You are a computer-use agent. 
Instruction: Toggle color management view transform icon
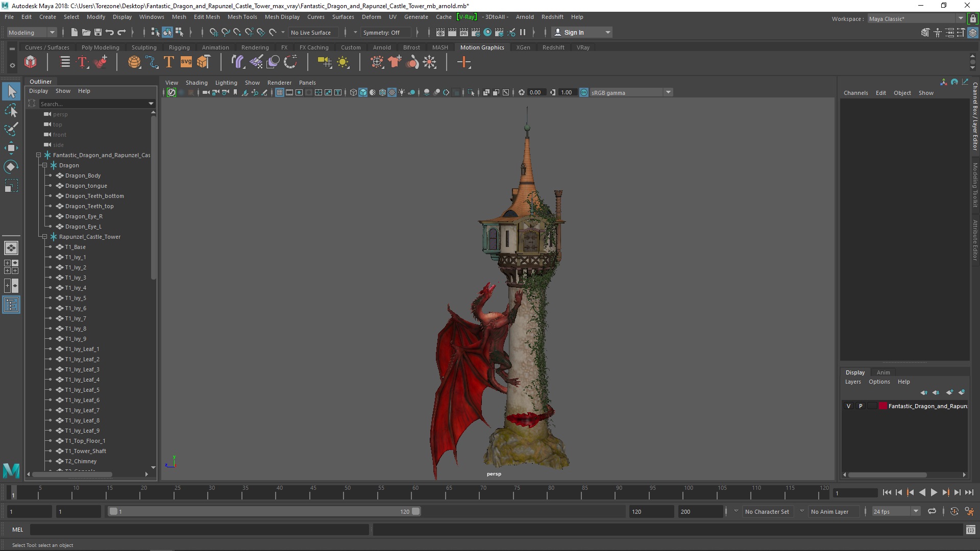point(584,92)
